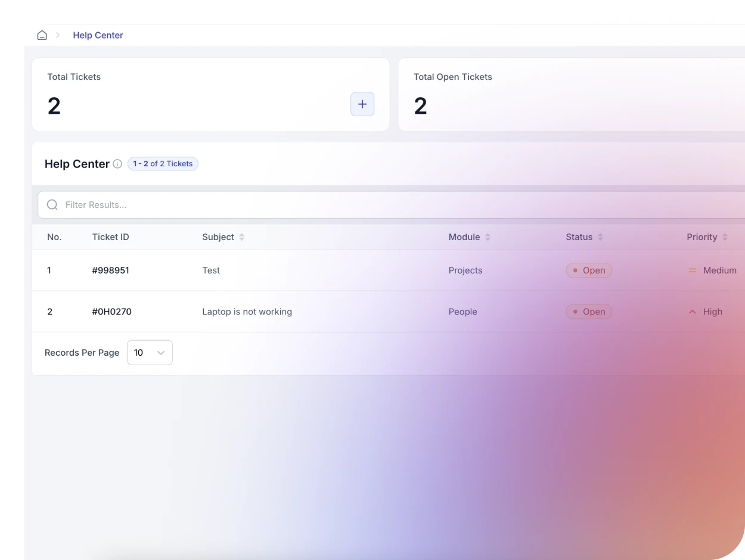Select the 'Laptop is not working' subject

tap(247, 312)
